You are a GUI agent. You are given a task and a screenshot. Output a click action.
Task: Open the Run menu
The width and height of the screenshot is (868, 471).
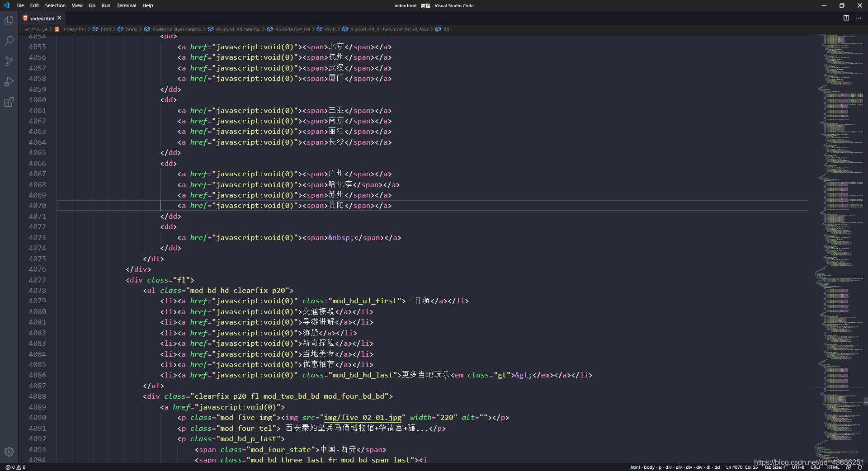(x=106, y=5)
